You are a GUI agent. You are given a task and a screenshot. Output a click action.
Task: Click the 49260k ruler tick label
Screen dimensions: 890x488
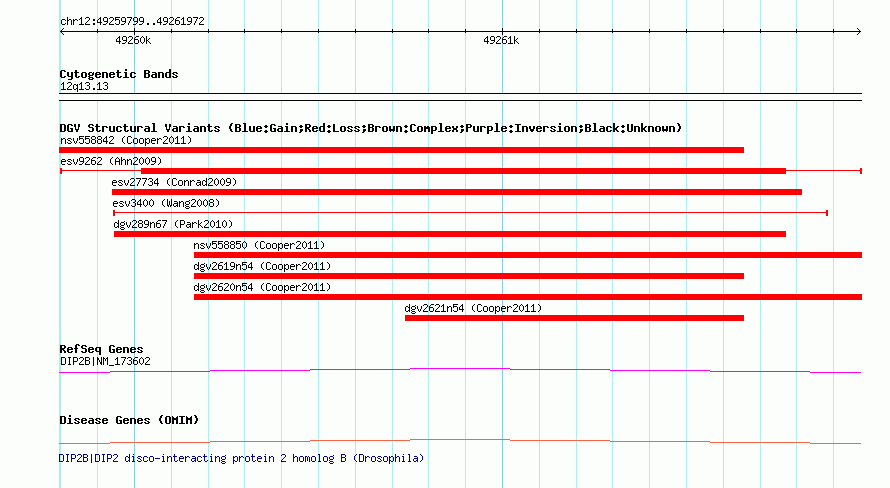point(133,40)
